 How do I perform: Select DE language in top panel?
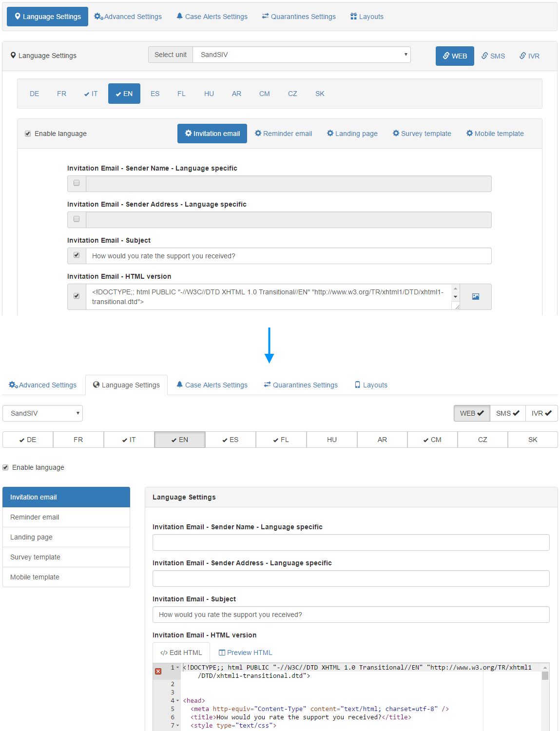[34, 94]
